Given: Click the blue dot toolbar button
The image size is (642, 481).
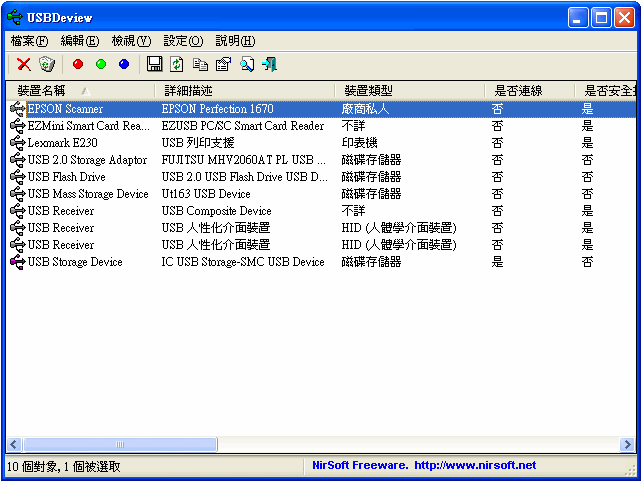Looking at the screenshot, I should point(124,64).
